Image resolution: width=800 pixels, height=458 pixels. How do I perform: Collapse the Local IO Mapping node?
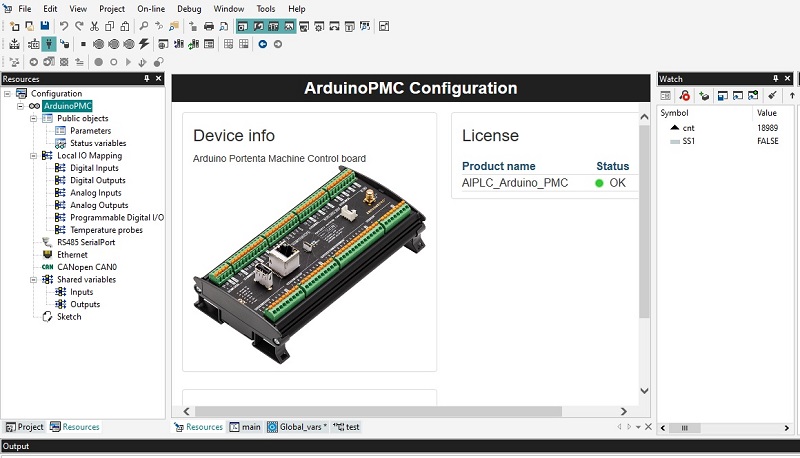[x=33, y=156]
